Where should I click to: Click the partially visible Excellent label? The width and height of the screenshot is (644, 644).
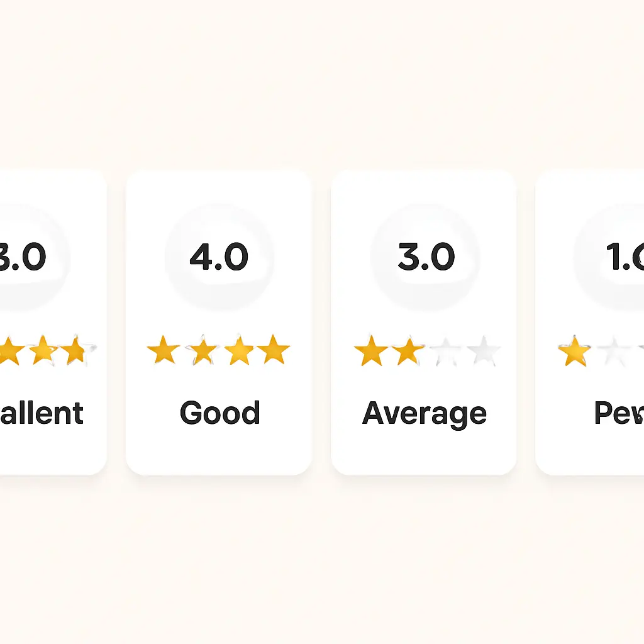point(42,413)
